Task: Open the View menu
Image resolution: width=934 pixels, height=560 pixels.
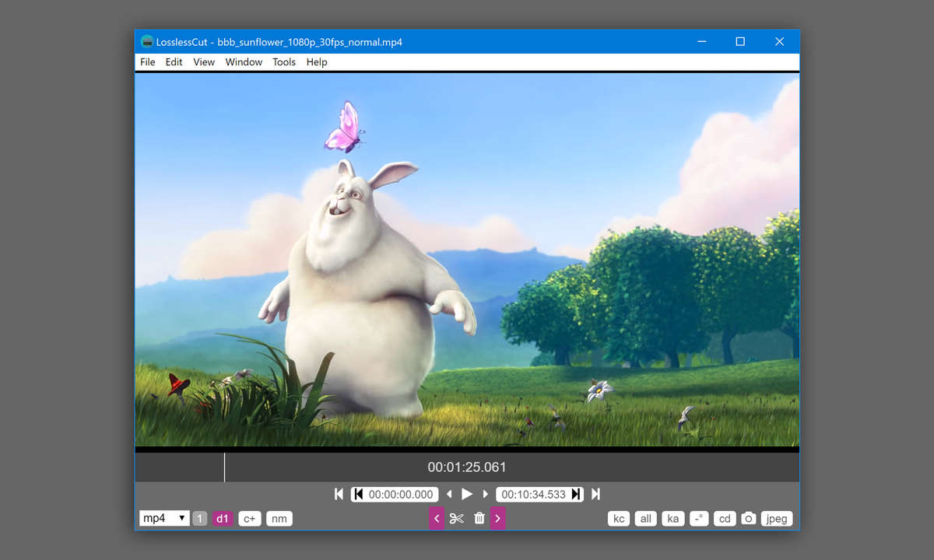Action: coord(204,62)
